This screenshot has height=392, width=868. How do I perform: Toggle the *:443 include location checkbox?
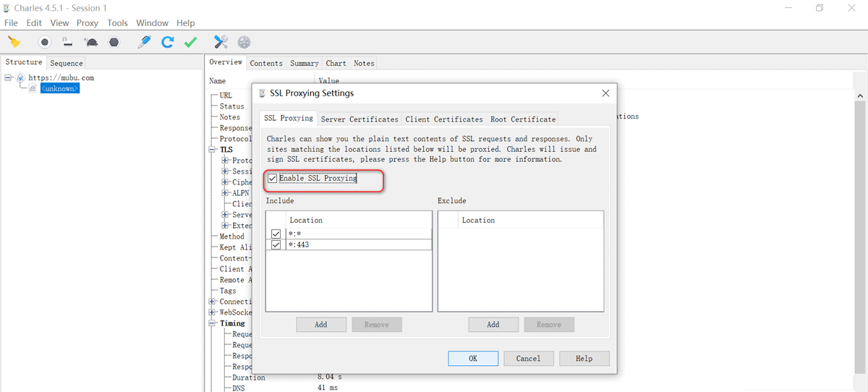pyautogui.click(x=276, y=245)
